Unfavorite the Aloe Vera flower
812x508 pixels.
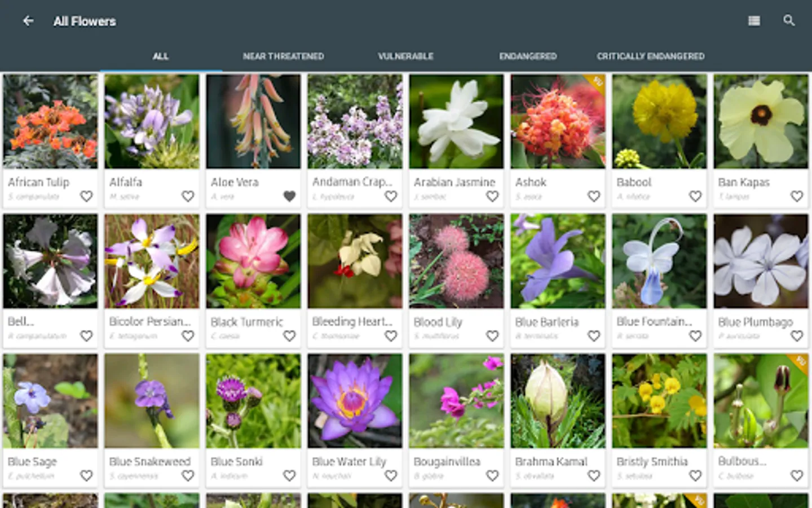point(289,196)
